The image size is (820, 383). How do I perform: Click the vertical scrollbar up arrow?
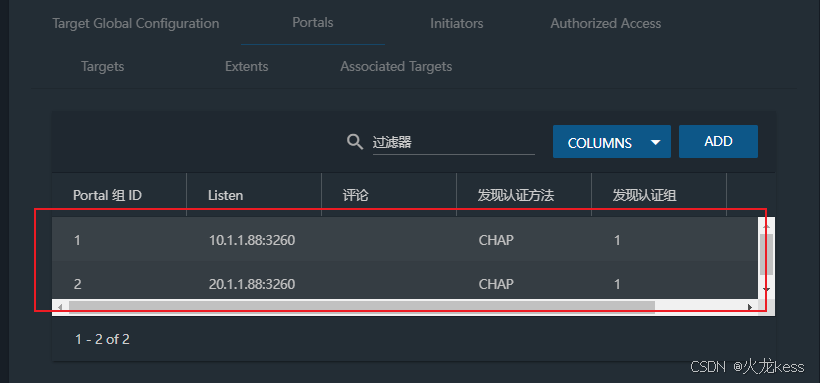point(766,226)
